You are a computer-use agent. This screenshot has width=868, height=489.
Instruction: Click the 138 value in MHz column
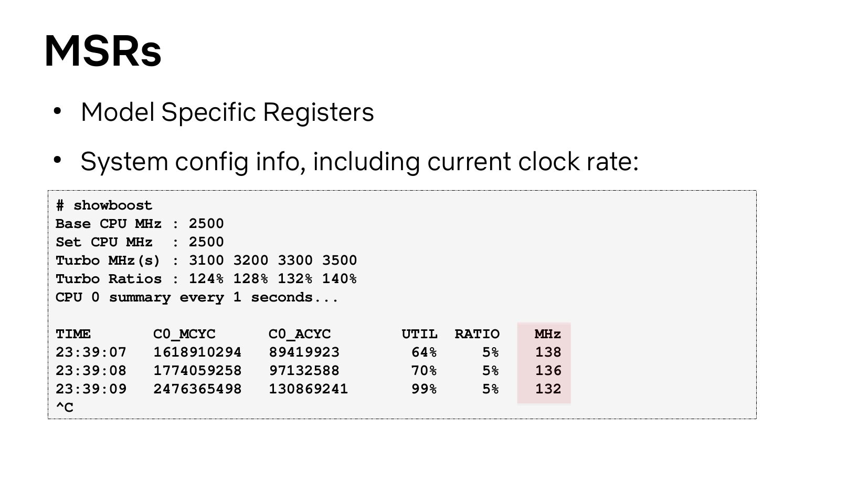[x=548, y=352]
